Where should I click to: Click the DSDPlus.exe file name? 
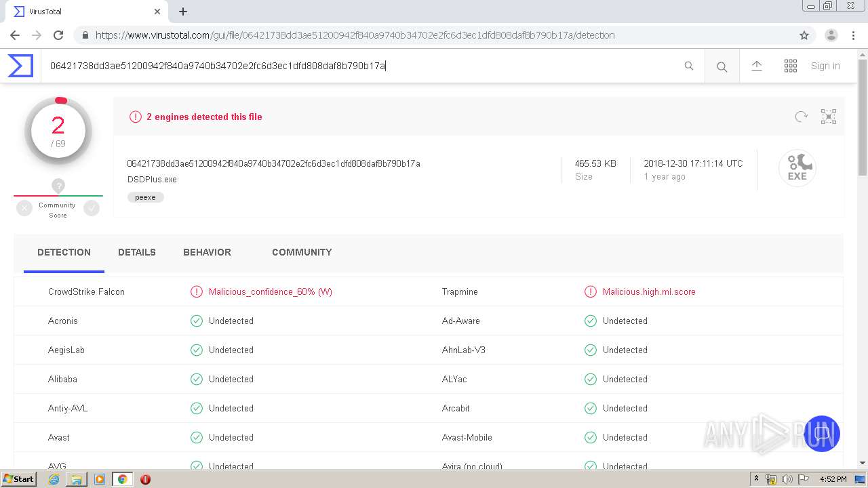[152, 180]
